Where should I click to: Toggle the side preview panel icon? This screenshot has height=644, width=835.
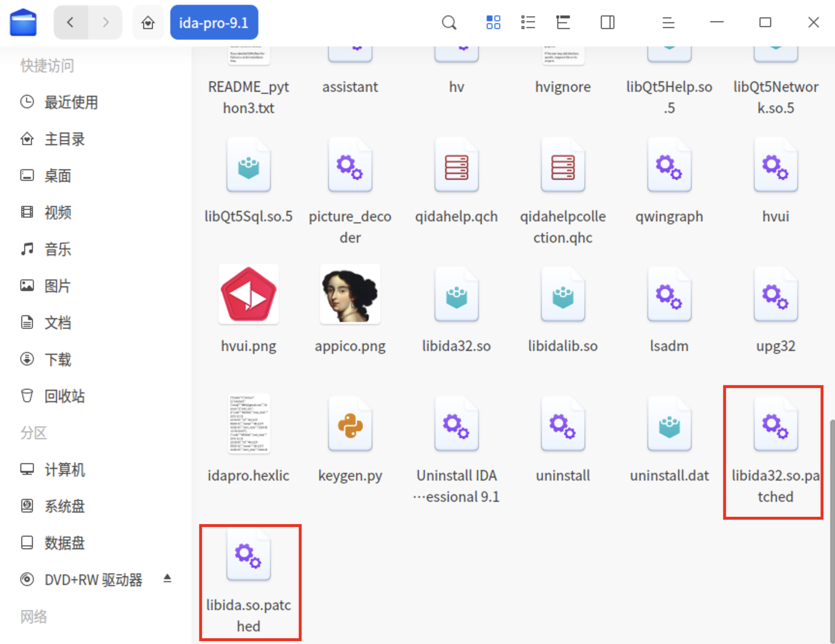tap(607, 23)
